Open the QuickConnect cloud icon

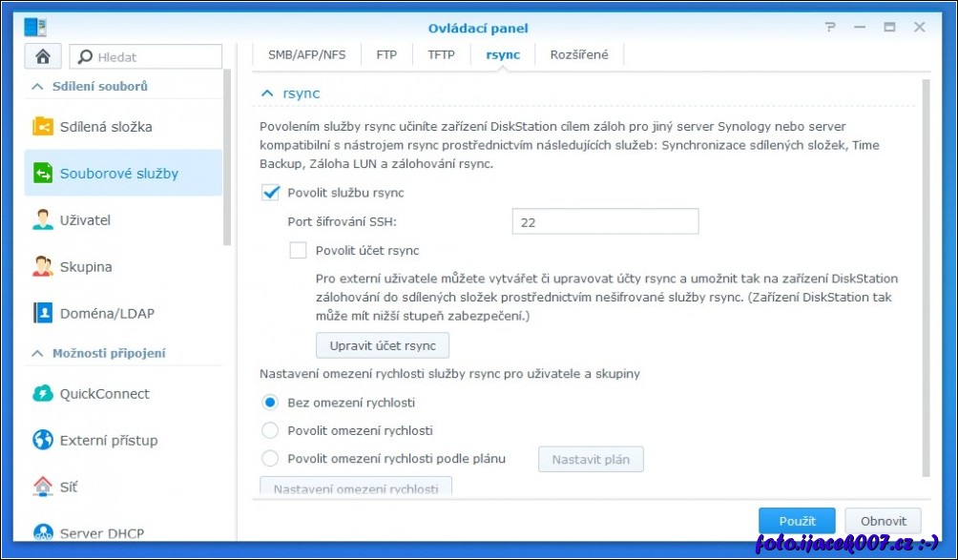[x=43, y=394]
